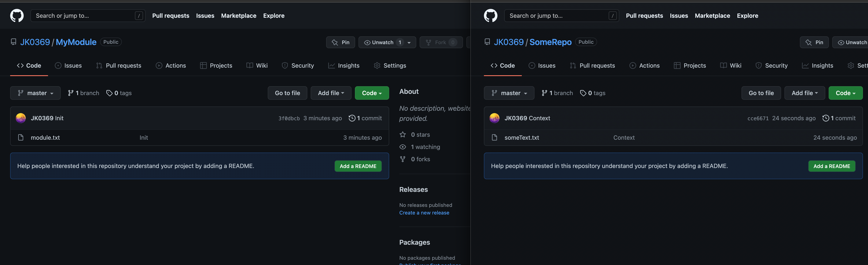Click the commit history clock icon in MyModule

tap(352, 118)
